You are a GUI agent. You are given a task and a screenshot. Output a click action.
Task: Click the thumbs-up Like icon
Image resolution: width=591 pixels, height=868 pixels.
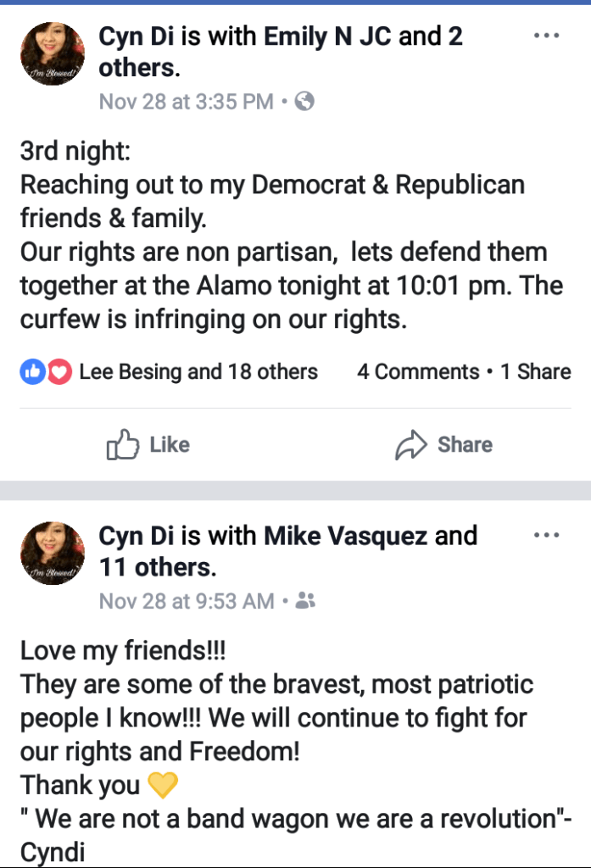(x=122, y=445)
